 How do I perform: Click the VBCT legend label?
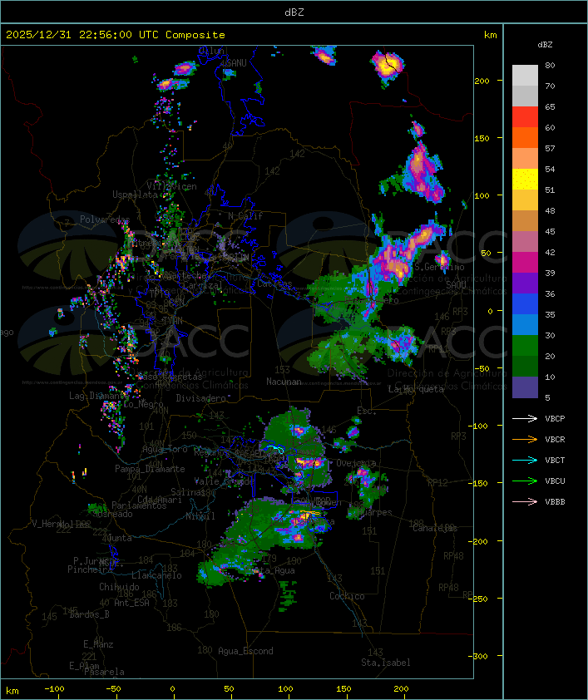pyautogui.click(x=555, y=460)
